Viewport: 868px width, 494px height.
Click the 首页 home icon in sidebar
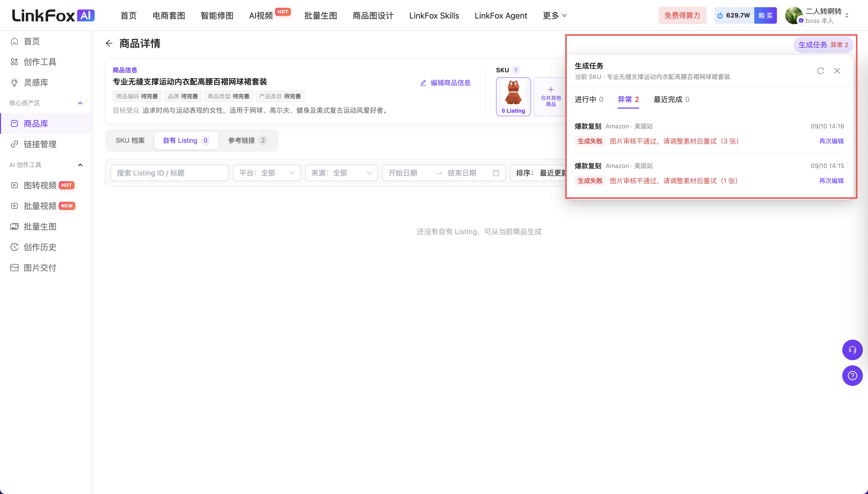(x=14, y=41)
